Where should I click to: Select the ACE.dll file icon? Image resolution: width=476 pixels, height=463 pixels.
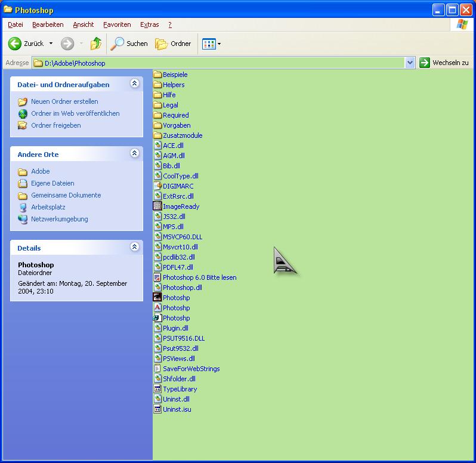click(157, 145)
